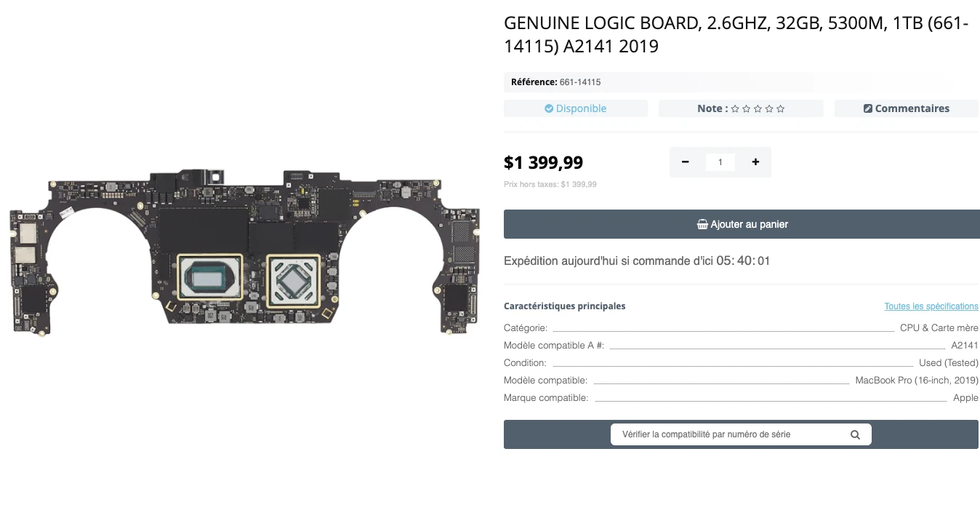Click the green checkmark next to Disponible
980x505 pixels.
[550, 108]
